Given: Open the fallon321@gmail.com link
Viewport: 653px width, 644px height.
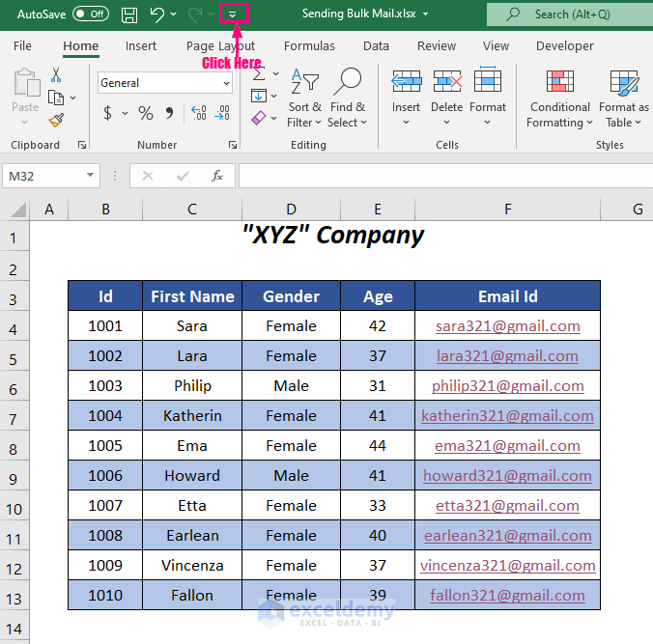Looking at the screenshot, I should tap(507, 596).
